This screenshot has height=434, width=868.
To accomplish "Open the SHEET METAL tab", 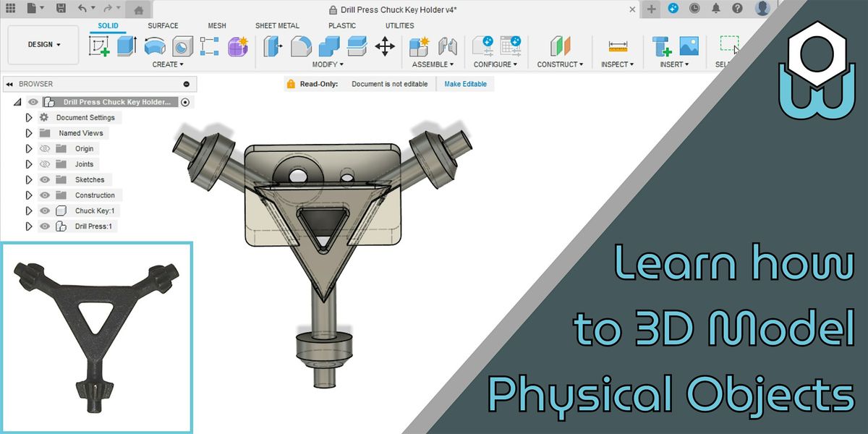I will click(277, 25).
